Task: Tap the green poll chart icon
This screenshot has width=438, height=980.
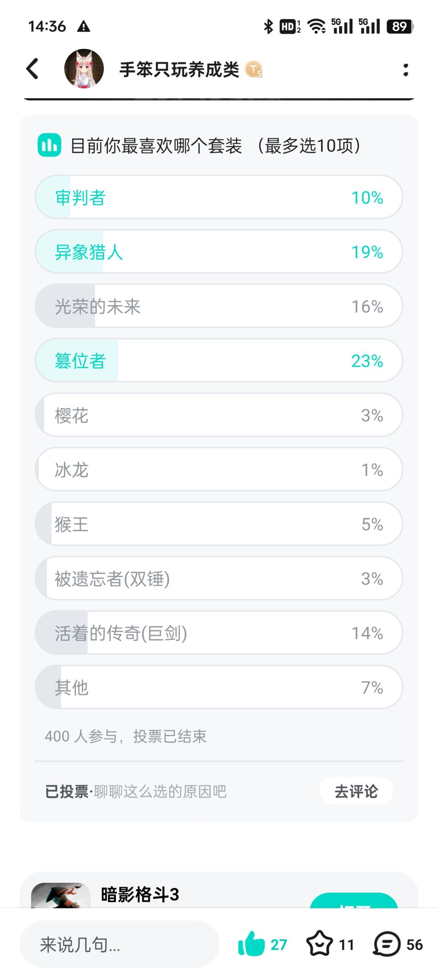Action: (49, 145)
